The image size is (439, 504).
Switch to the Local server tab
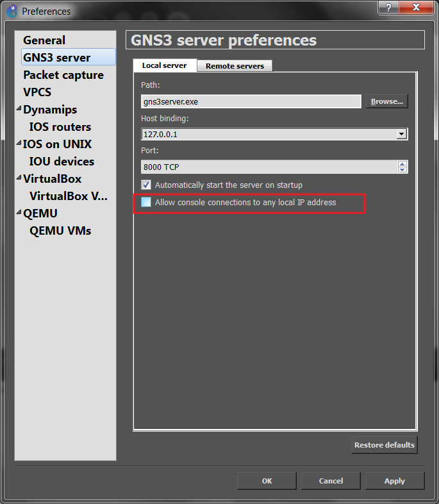pos(165,65)
